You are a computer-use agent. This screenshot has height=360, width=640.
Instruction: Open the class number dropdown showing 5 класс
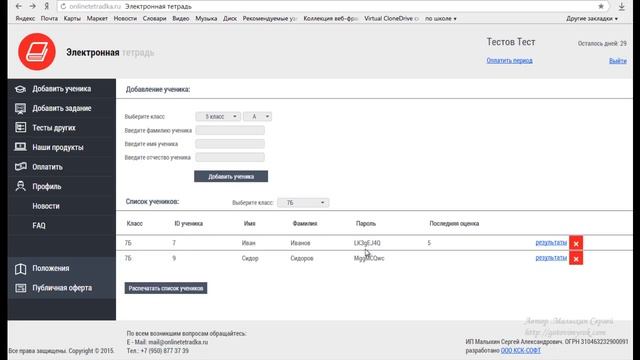click(x=218, y=117)
